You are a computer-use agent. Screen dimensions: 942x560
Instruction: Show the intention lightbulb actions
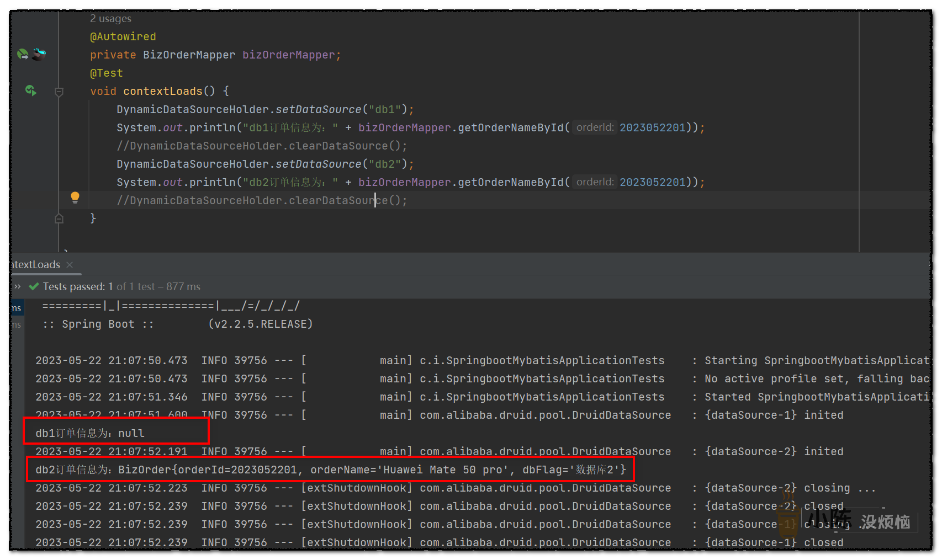[x=75, y=198]
